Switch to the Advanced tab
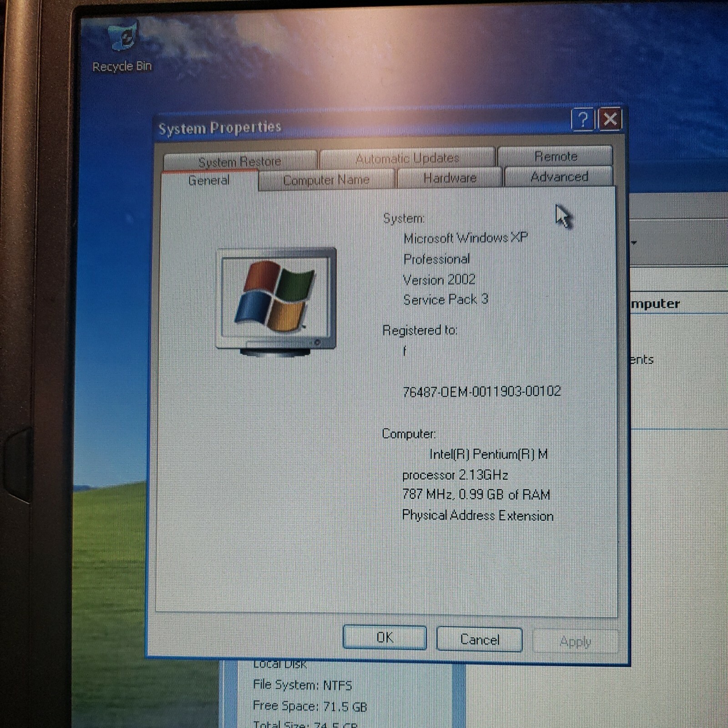This screenshot has width=728, height=728. click(559, 177)
